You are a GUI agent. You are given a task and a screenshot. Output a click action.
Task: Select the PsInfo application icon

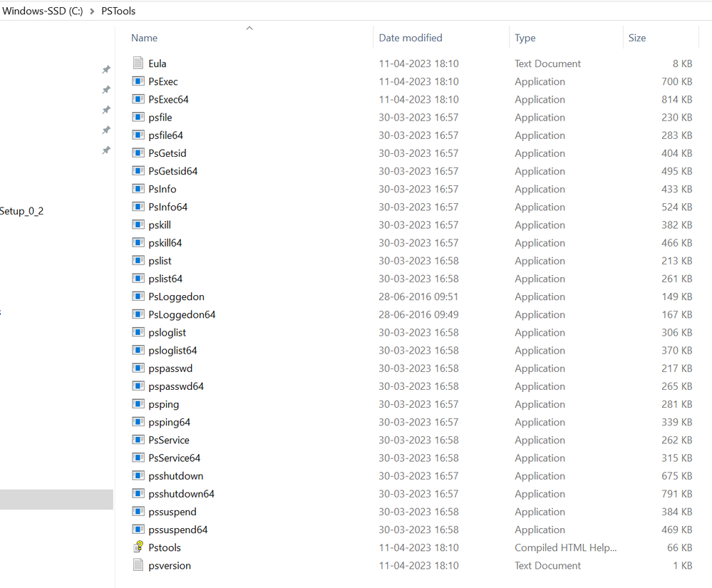[138, 189]
